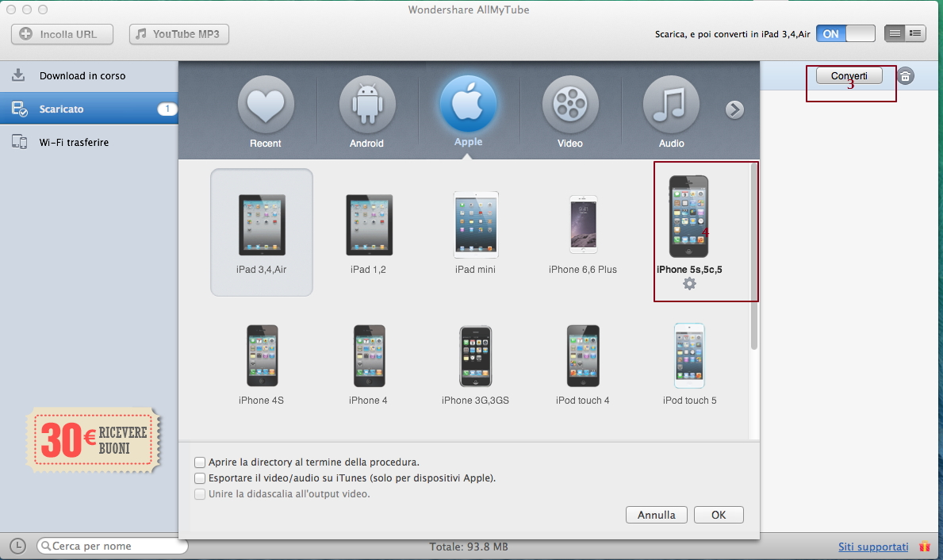Open the Video film-reel category
This screenshot has height=560, width=943.
click(x=569, y=104)
